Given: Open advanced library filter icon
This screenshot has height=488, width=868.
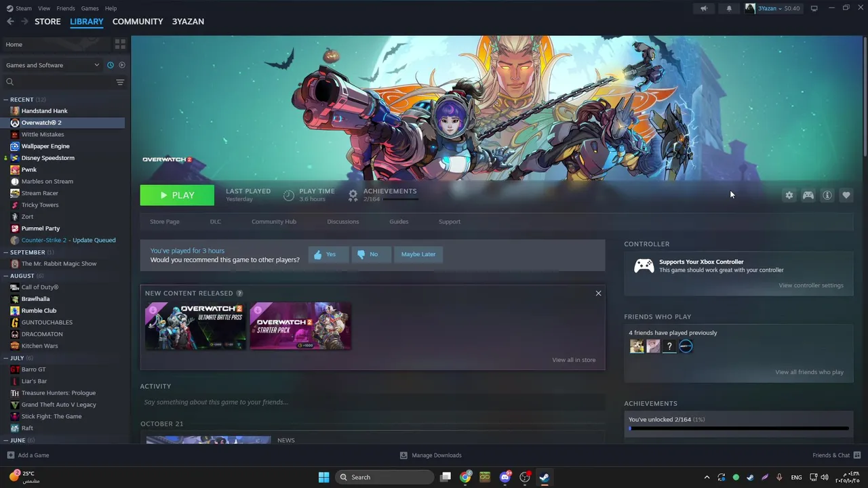Looking at the screenshot, I should click(120, 82).
